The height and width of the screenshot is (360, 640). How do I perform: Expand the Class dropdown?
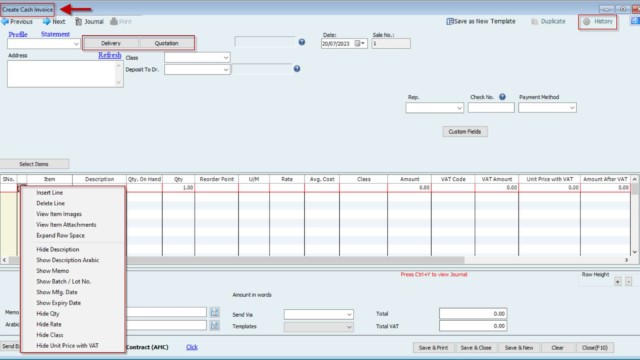tap(226, 58)
